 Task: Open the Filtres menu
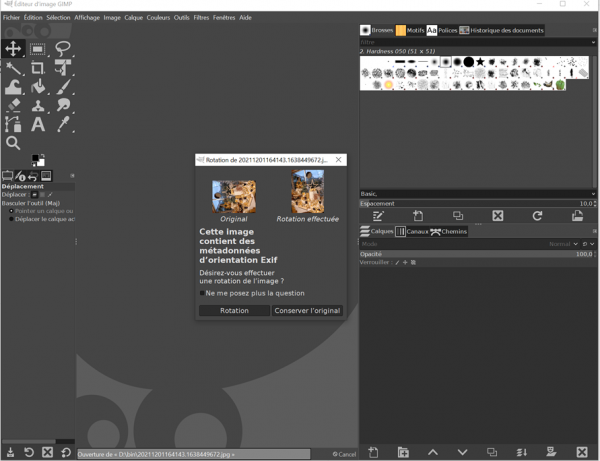pyautogui.click(x=201, y=18)
